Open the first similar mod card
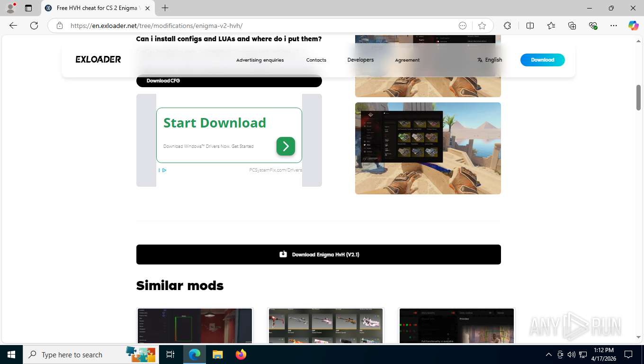This screenshot has height=364, width=644. click(x=195, y=326)
